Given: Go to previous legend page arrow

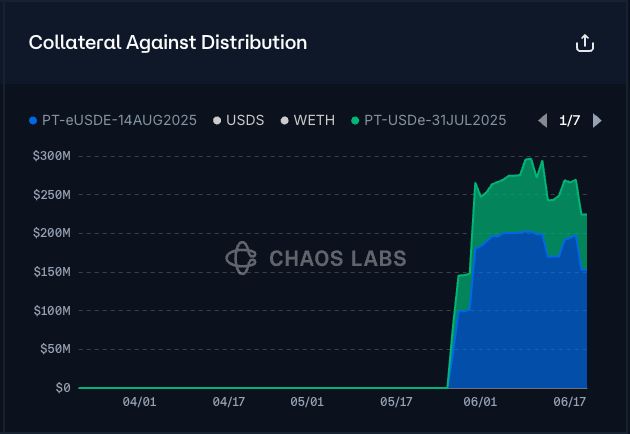Looking at the screenshot, I should tap(542, 121).
